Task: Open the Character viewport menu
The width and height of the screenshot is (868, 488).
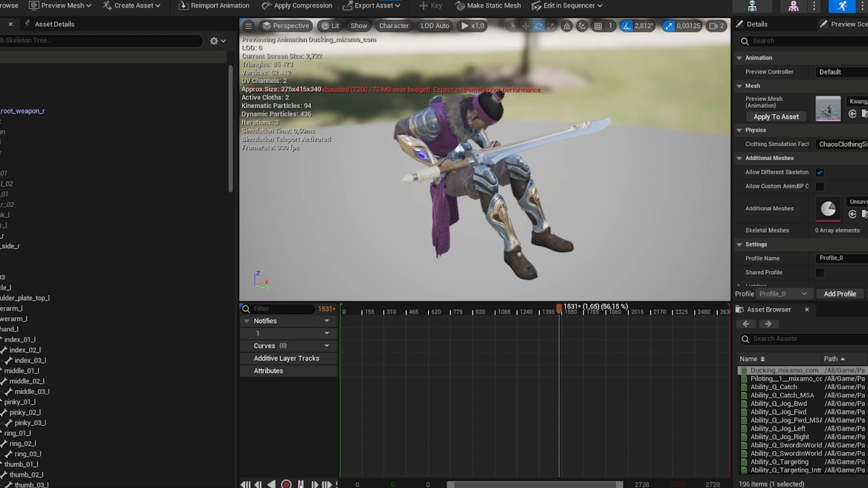Action: [393, 26]
